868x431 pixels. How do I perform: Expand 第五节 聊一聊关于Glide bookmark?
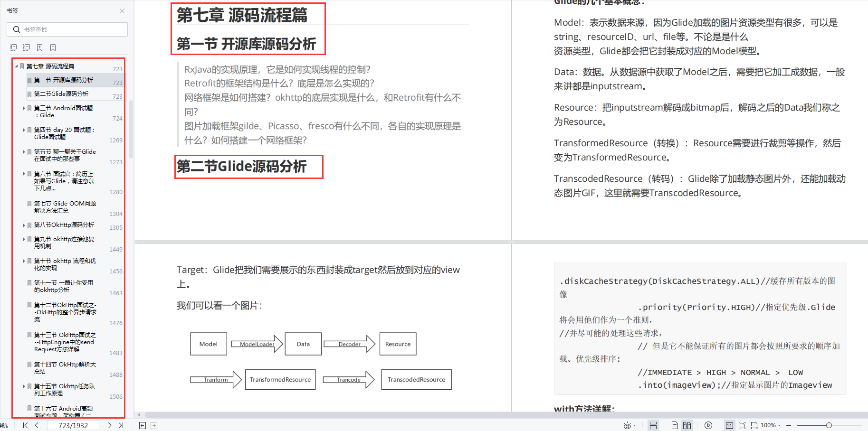[24, 151]
